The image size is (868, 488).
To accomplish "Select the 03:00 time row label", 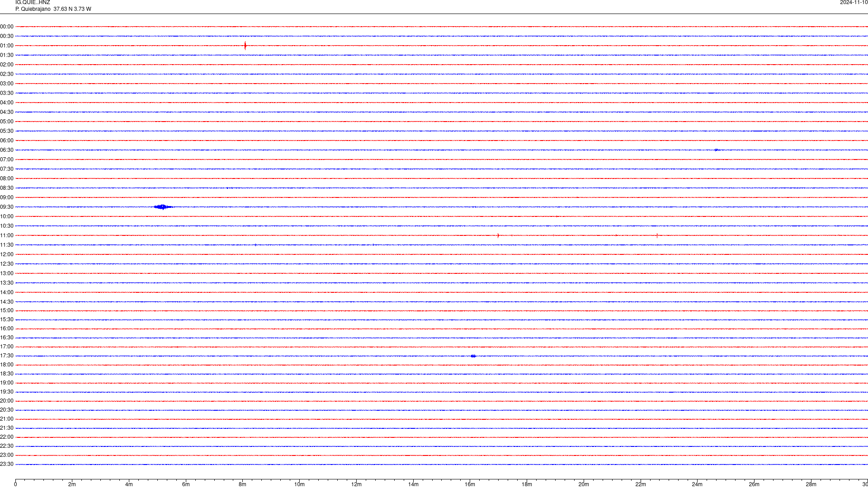I will 7,84.
